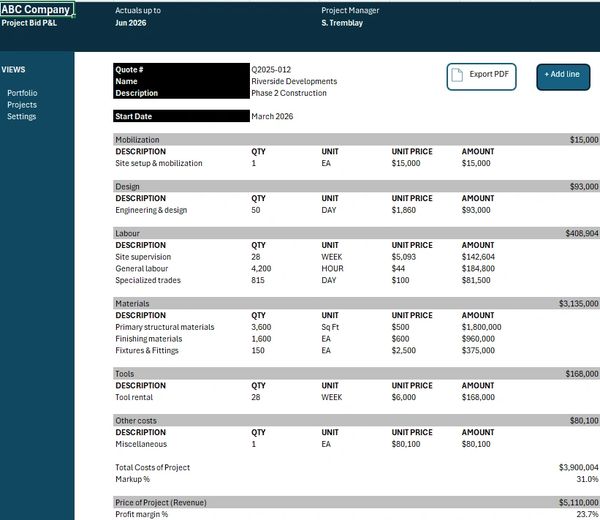This screenshot has width=600, height=520.
Task: Select the Project Bid P&L subtitle
Action: [29, 23]
